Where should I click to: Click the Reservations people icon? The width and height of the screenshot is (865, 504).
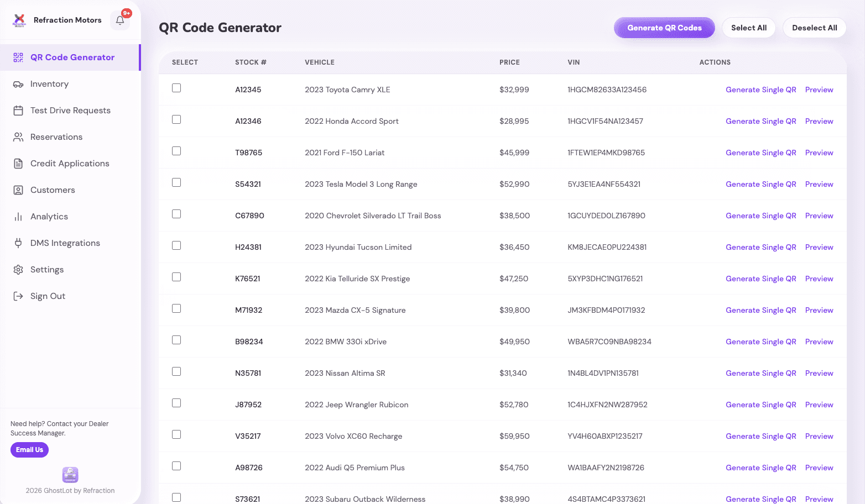(x=18, y=137)
